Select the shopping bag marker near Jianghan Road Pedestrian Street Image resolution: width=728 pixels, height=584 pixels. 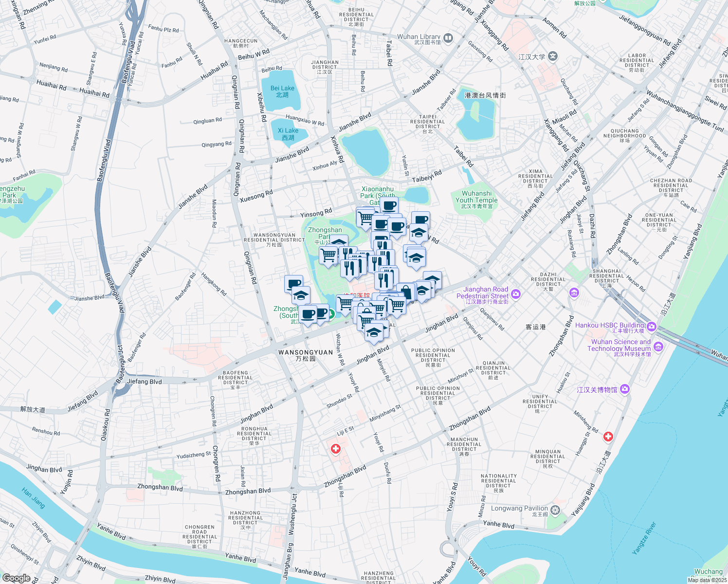(406, 292)
